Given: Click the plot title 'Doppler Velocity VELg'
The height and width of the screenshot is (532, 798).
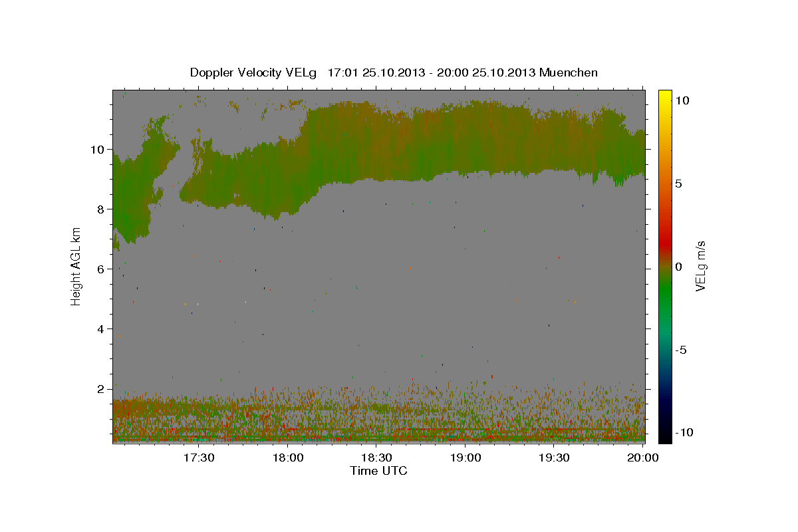Looking at the screenshot, I should (x=255, y=72).
